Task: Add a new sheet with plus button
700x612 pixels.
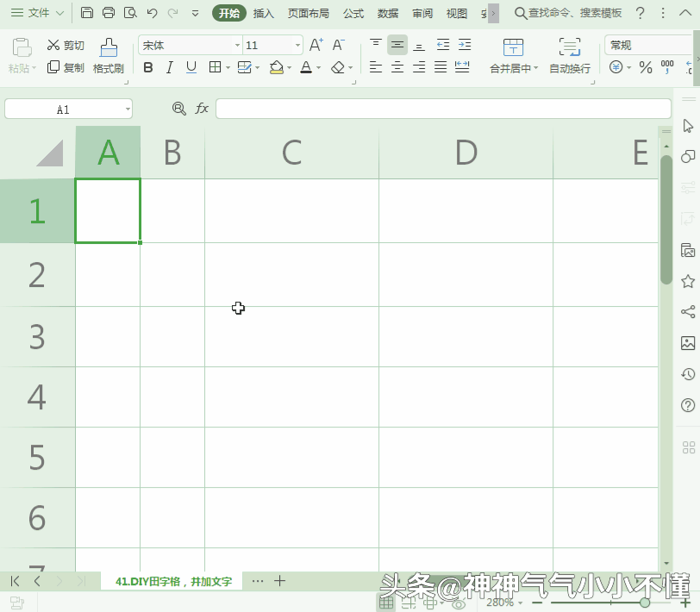Action: click(x=280, y=581)
